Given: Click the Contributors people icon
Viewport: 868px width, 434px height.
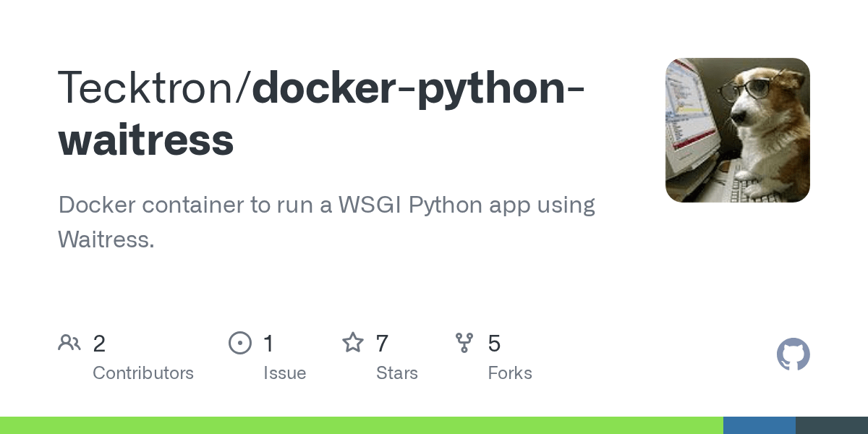Looking at the screenshot, I should [x=69, y=343].
